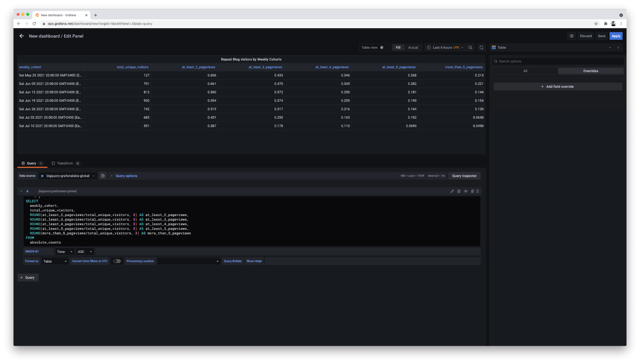Click the back arrow to leave Edit Panel

22,36
